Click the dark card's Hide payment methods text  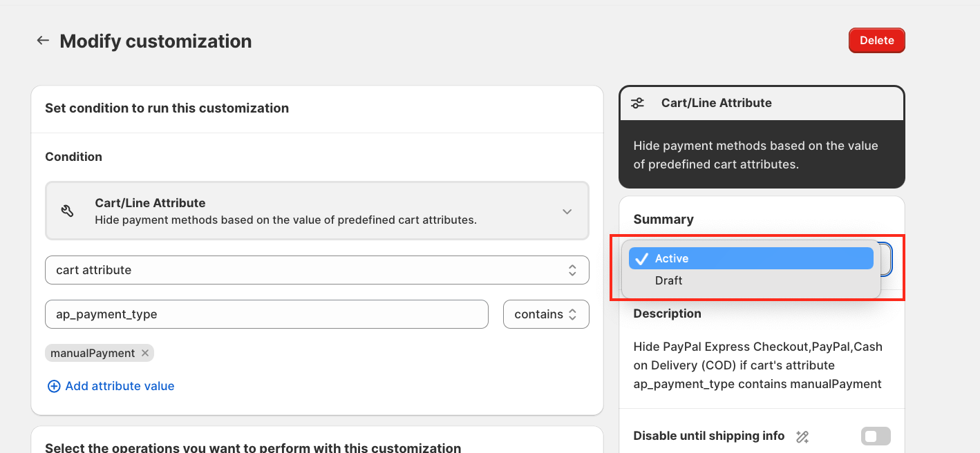coord(755,155)
